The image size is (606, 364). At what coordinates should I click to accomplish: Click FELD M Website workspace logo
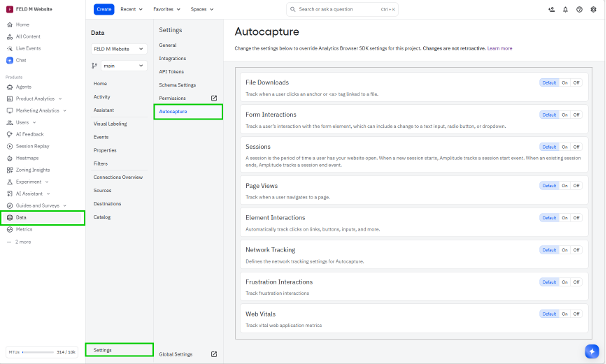(10, 9)
